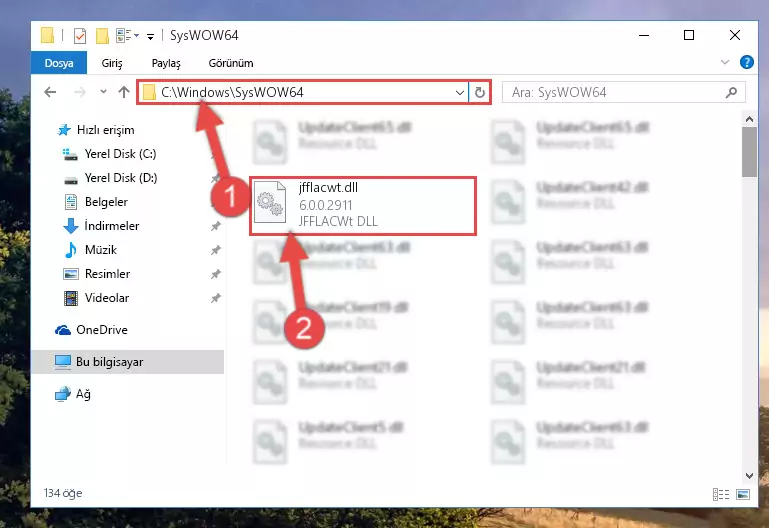The width and height of the screenshot is (769, 528).
Task: Click the Ara: SysWOW64 search box
Action: (x=624, y=92)
